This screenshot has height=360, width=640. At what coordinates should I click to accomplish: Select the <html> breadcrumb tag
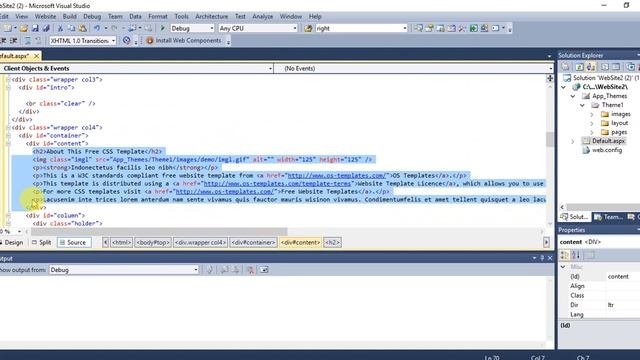pyautogui.click(x=122, y=242)
